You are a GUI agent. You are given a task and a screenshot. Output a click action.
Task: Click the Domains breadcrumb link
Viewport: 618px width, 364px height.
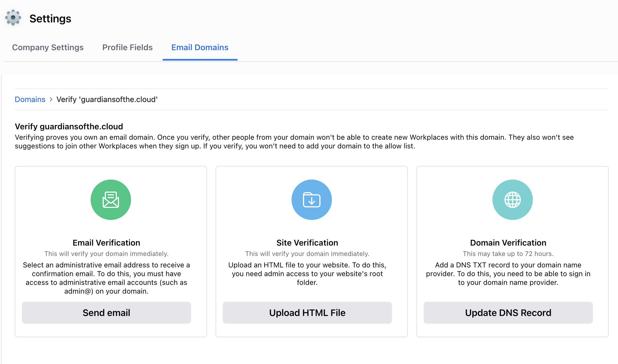(30, 99)
